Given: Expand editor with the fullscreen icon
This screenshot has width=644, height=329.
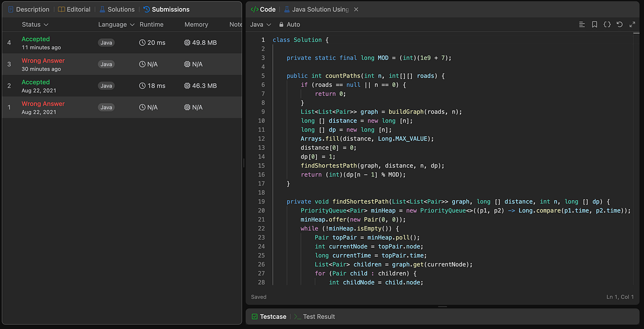Looking at the screenshot, I should 632,25.
